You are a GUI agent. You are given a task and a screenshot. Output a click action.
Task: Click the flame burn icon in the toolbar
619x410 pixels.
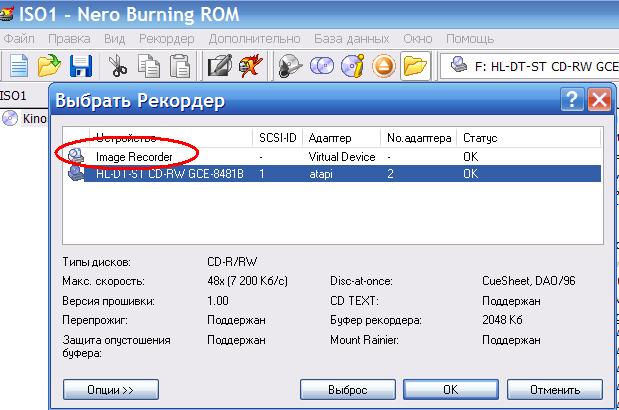[x=251, y=66]
